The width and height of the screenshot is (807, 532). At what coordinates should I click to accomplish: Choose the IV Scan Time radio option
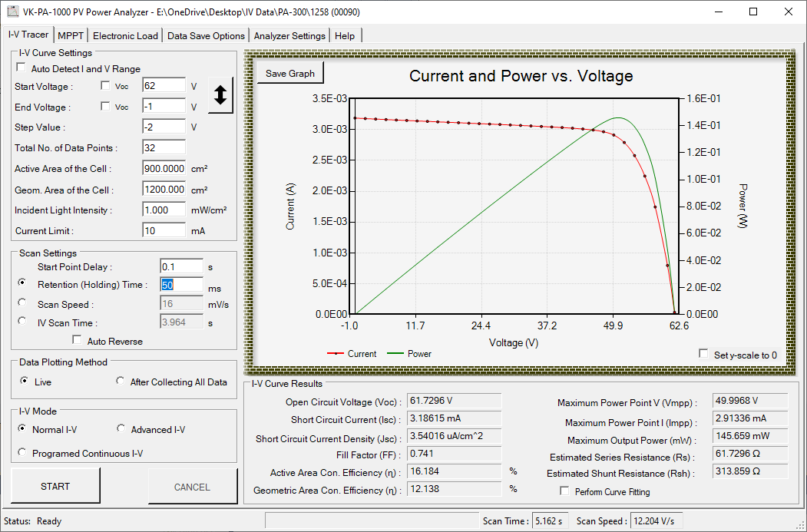coord(22,321)
